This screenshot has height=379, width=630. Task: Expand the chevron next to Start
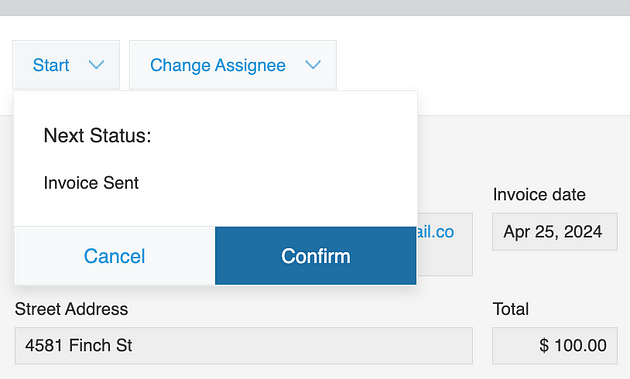pos(96,65)
